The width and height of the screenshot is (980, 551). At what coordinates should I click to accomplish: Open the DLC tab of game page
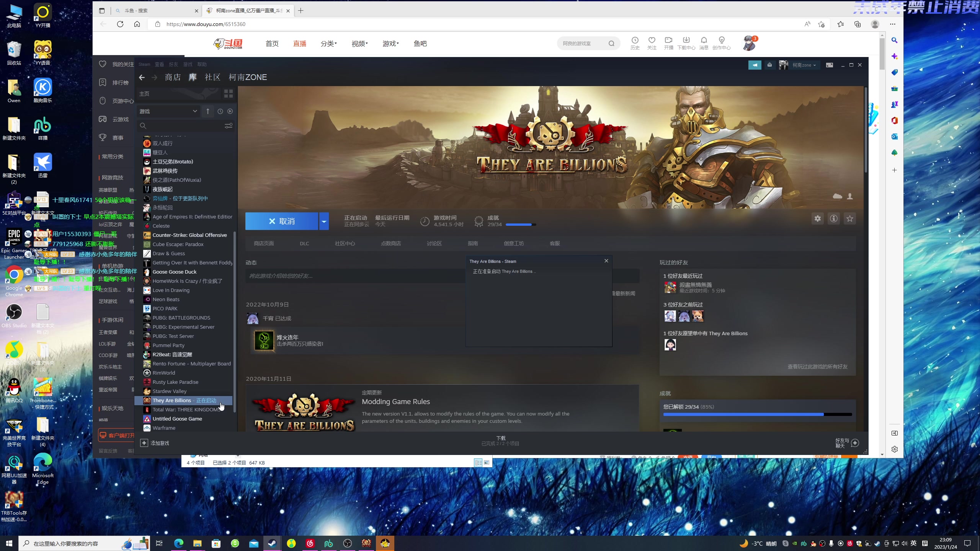pyautogui.click(x=304, y=243)
